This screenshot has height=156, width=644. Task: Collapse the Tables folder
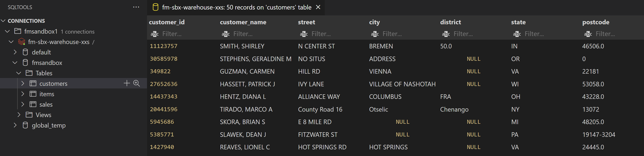point(19,73)
